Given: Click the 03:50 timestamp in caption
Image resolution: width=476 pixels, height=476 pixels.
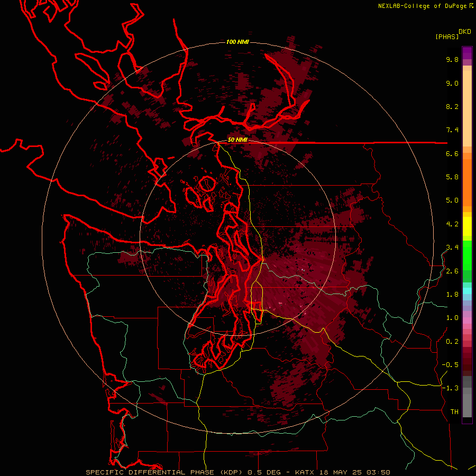Looking at the screenshot, I should pyautogui.click(x=378, y=472).
